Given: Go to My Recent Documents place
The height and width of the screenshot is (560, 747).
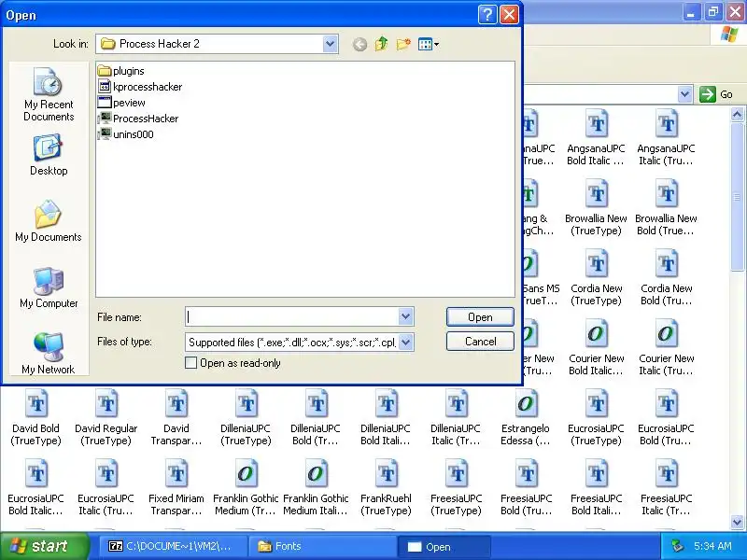Looking at the screenshot, I should click(x=49, y=94).
